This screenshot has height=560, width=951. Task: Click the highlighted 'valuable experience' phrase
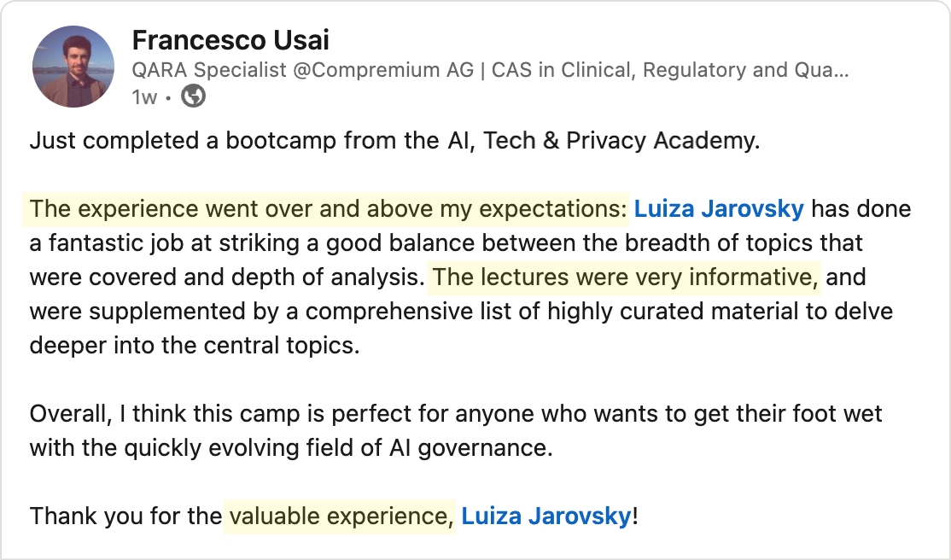tap(339, 516)
